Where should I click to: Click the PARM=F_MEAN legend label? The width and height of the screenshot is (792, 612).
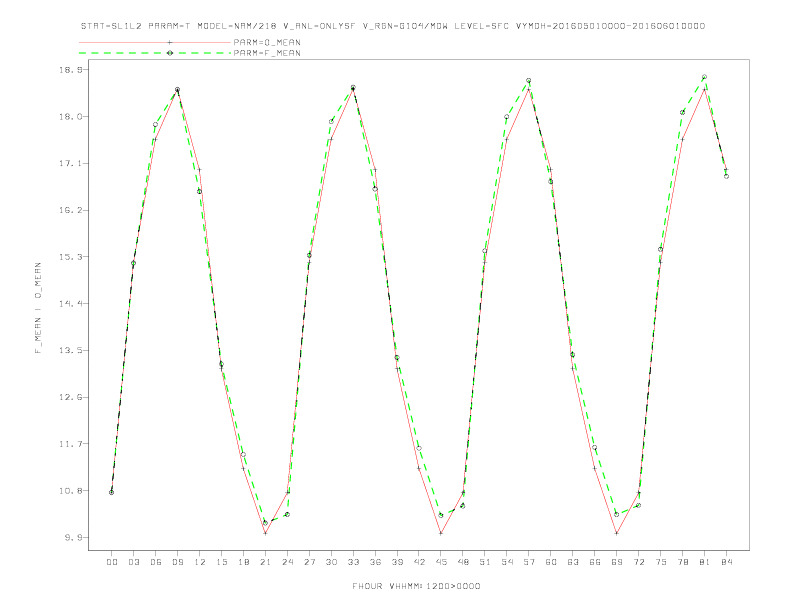click(267, 53)
